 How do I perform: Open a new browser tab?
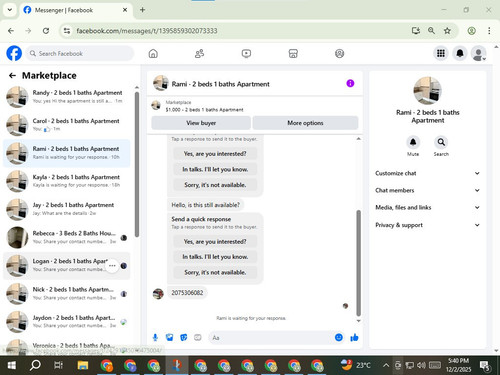(x=142, y=10)
